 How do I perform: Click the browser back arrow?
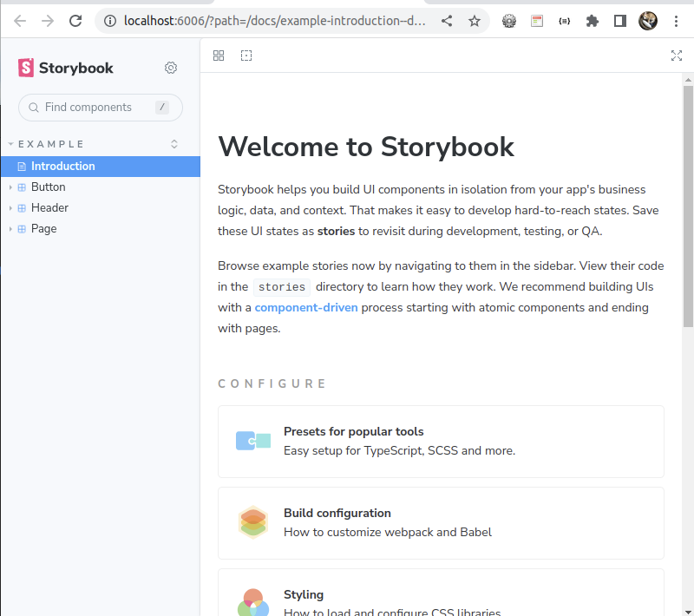coord(20,21)
